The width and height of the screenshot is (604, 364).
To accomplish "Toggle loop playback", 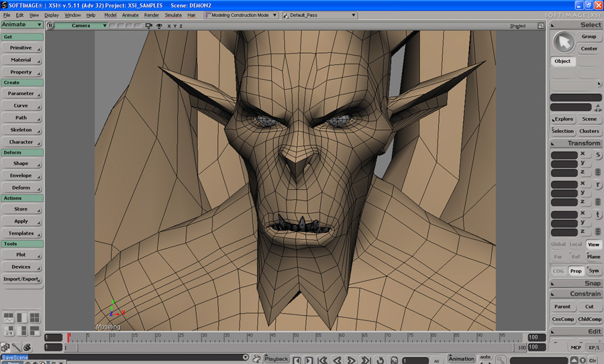I will [380, 360].
